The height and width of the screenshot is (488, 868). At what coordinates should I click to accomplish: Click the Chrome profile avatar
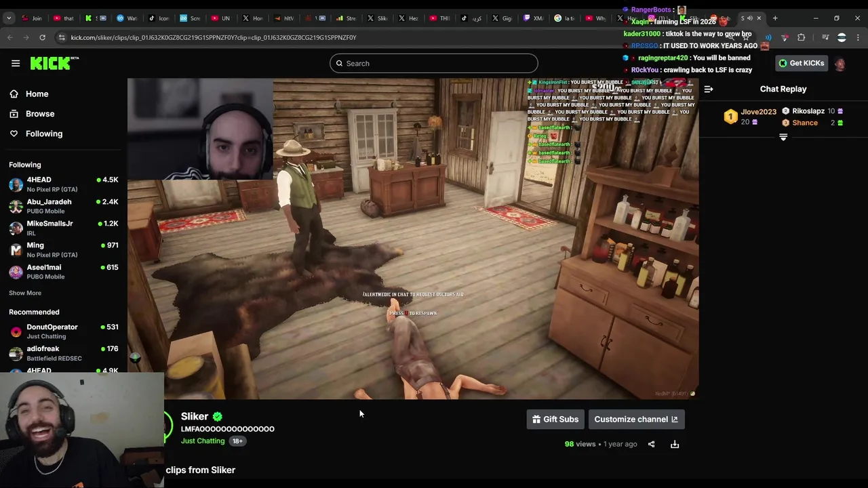click(x=842, y=37)
